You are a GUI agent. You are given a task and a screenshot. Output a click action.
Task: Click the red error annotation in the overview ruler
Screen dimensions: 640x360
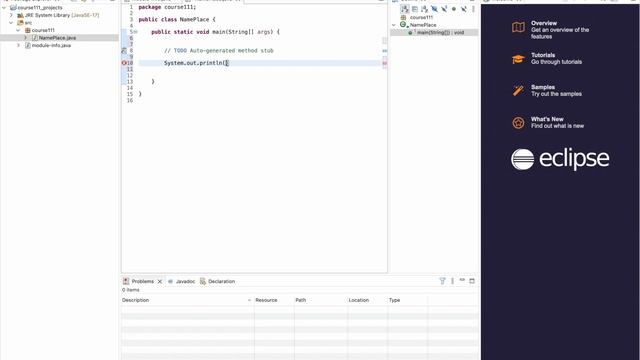384,63
